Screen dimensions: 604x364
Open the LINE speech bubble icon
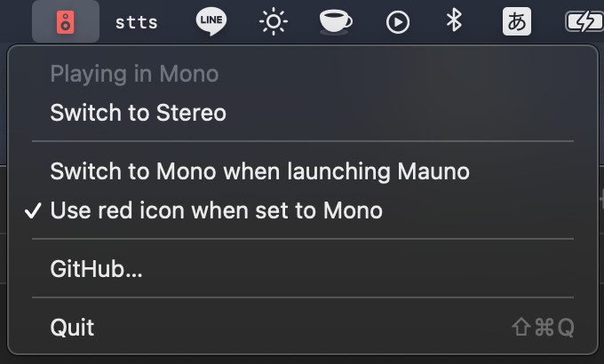pyautogui.click(x=211, y=21)
